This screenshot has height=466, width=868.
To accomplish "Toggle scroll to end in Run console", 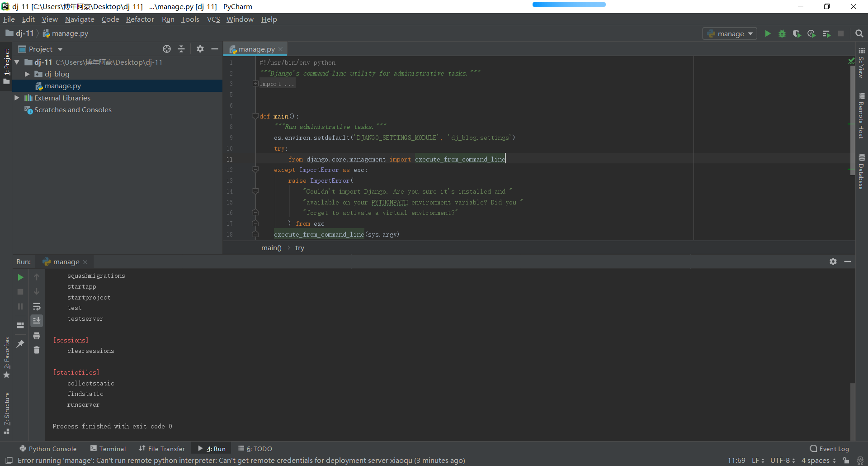I will 37,321.
